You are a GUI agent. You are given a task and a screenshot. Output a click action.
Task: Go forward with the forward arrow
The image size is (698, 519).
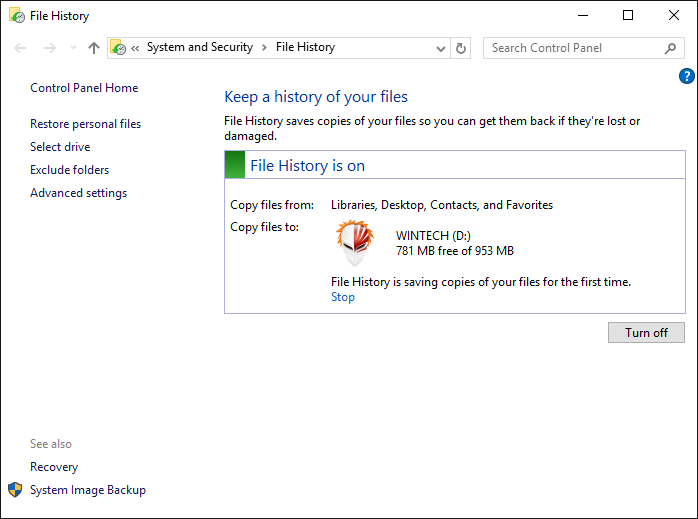tap(50, 48)
